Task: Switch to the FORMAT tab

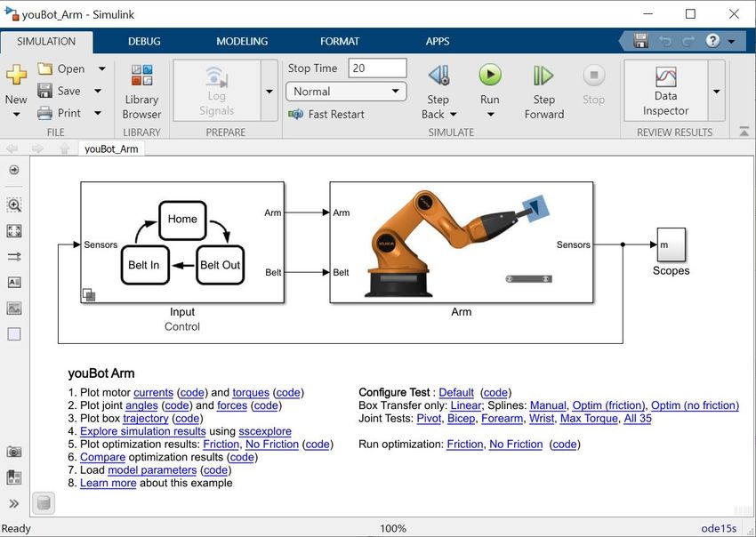Action: (x=340, y=42)
